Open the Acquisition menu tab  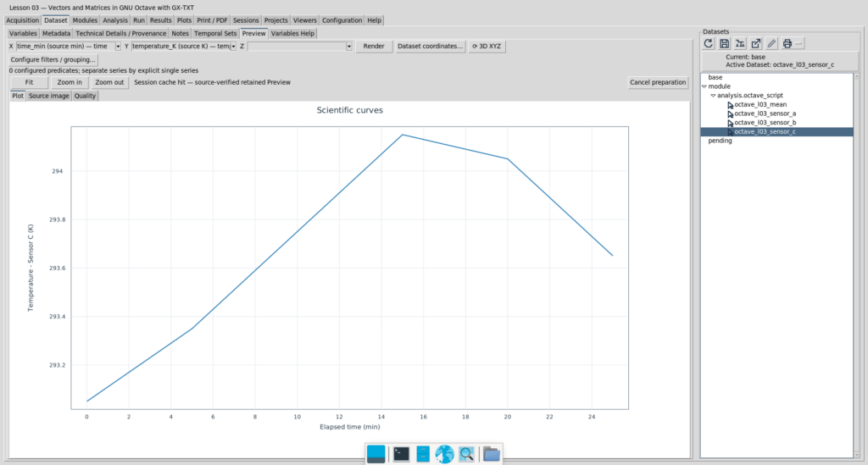point(22,20)
